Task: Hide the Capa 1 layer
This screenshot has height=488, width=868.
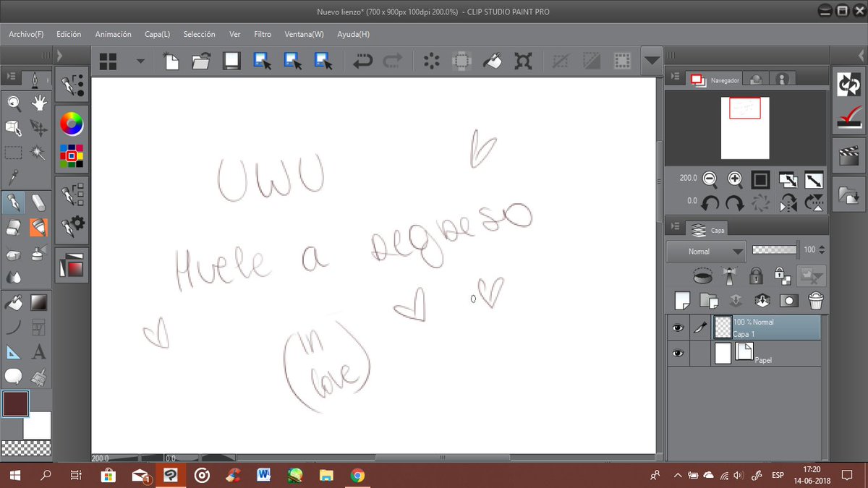Action: (x=678, y=328)
